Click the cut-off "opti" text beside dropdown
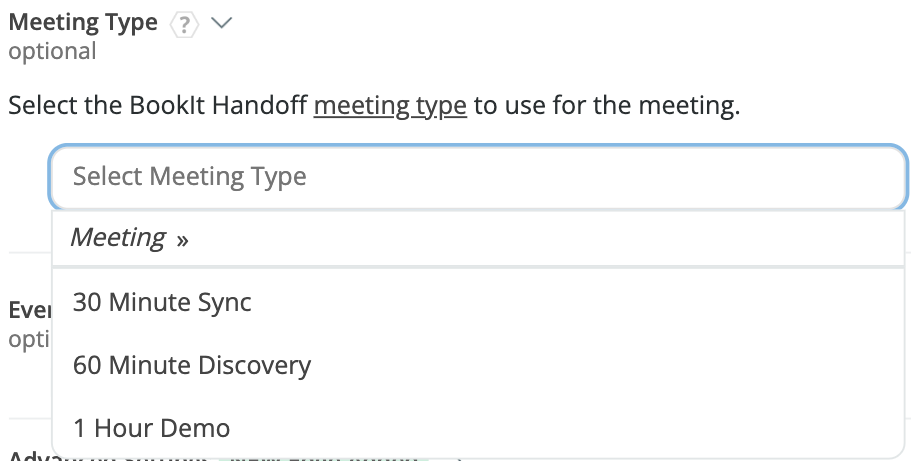 tap(26, 340)
